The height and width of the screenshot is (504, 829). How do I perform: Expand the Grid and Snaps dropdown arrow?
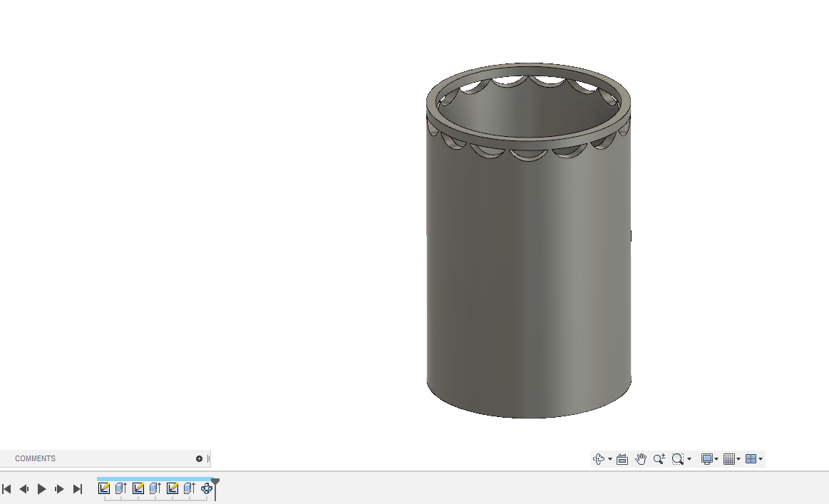click(x=738, y=459)
